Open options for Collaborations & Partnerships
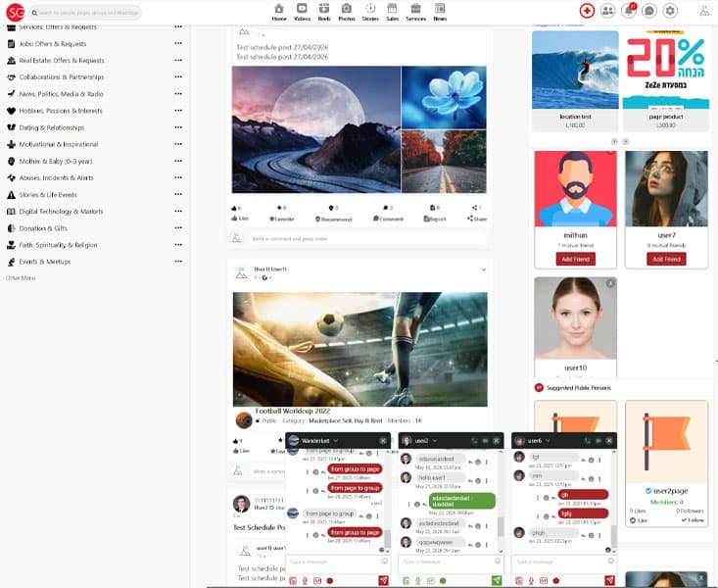This screenshot has height=588, width=718. point(178,77)
